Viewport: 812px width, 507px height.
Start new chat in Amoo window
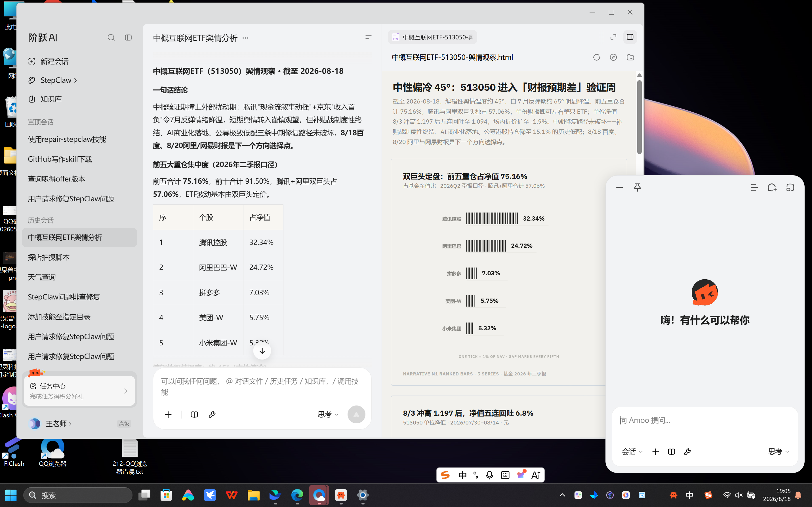click(772, 187)
